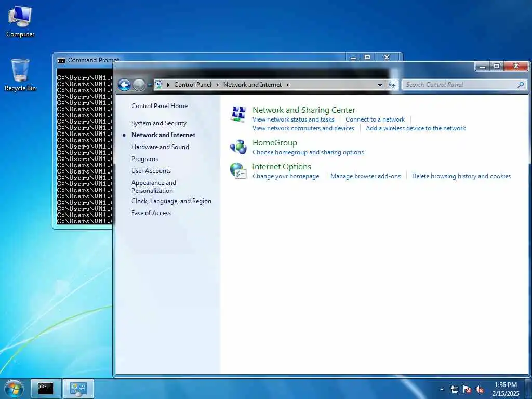Open System and Security category
Viewport: 532px width, 399px height.
[x=159, y=123]
